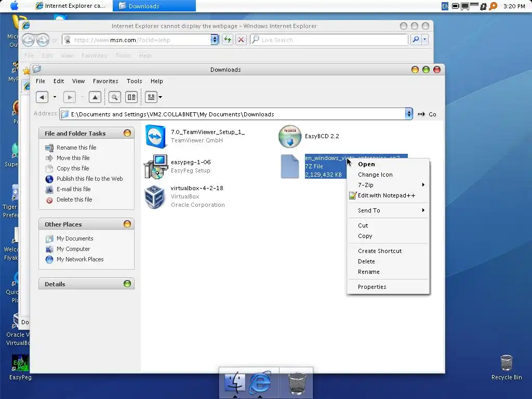
Task: Select the easypeg-1-06 setup icon
Action: click(x=156, y=166)
